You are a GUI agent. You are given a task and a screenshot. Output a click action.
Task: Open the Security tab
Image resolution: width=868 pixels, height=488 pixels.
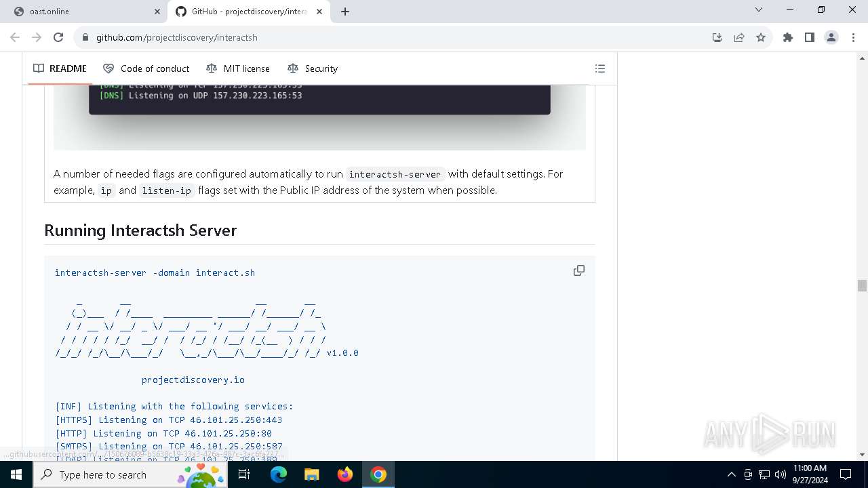coord(312,68)
